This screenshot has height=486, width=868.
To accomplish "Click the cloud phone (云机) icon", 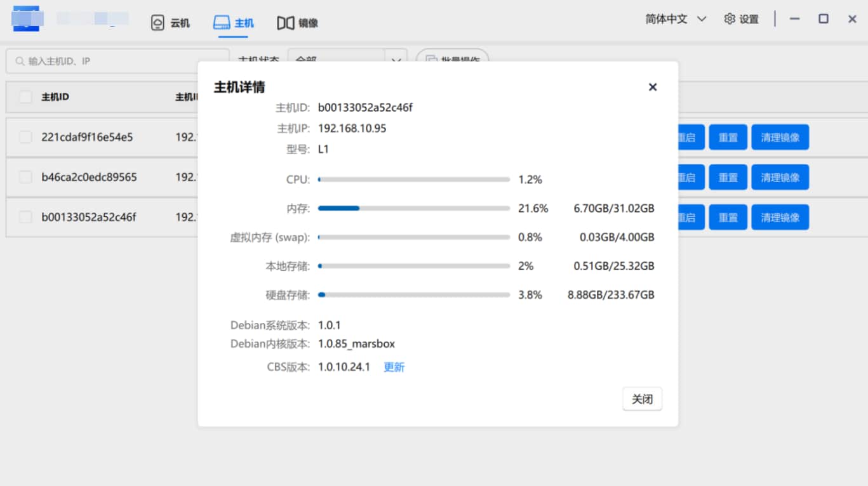I will (x=157, y=23).
